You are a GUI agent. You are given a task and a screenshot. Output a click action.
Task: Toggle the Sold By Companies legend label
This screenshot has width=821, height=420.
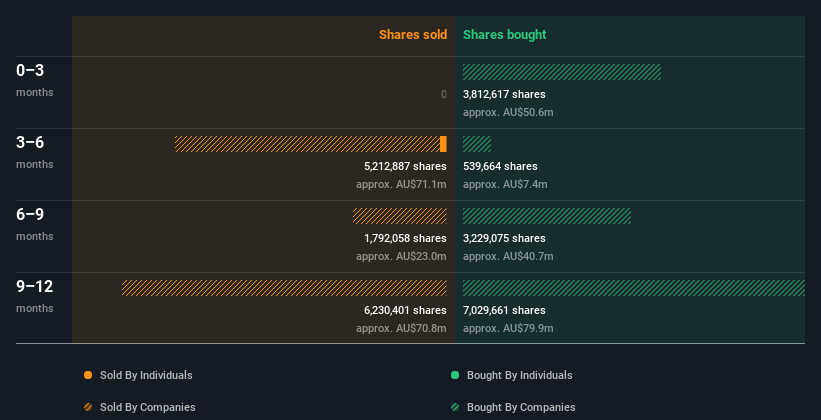click(x=148, y=407)
